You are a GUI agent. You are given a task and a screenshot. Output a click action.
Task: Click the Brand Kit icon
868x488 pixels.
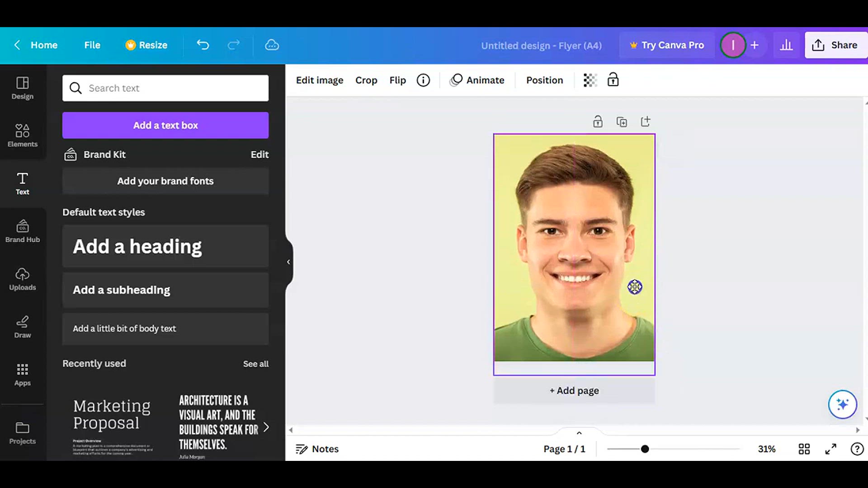tap(70, 155)
